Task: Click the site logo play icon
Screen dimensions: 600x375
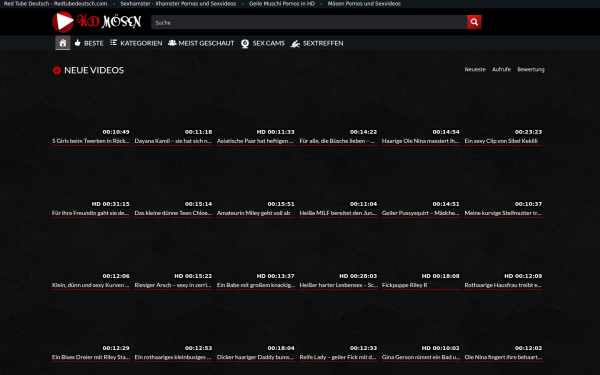Action: [63, 22]
